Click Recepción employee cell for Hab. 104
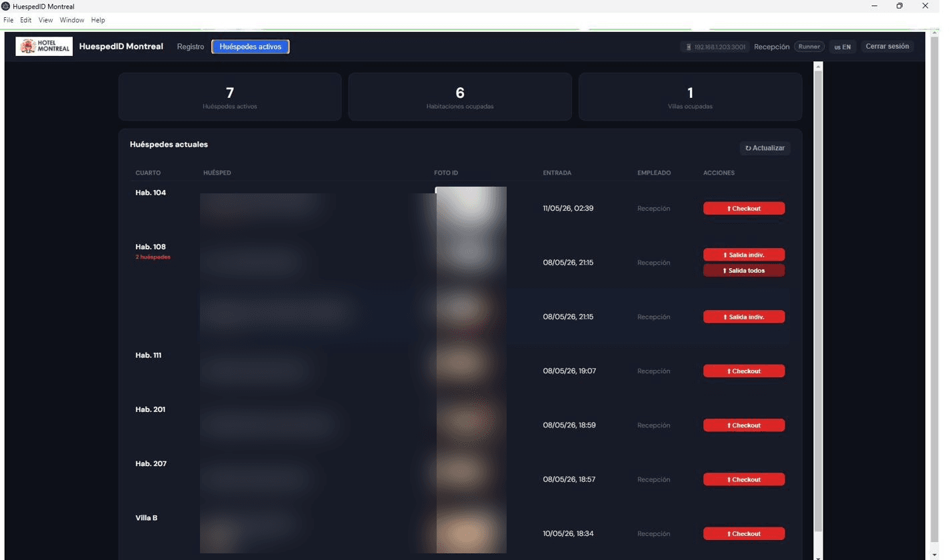This screenshot has height=560, width=952. pyautogui.click(x=653, y=209)
